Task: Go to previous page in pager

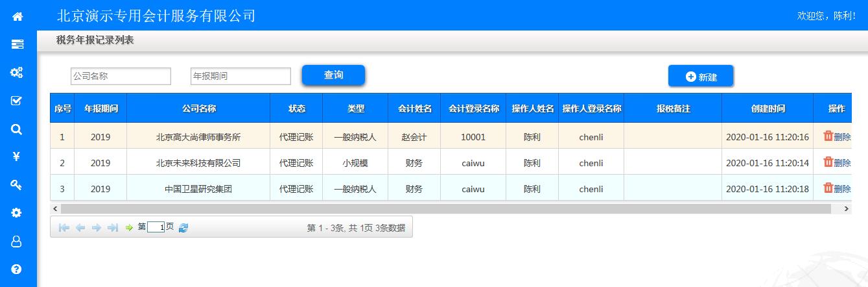Action: point(80,227)
